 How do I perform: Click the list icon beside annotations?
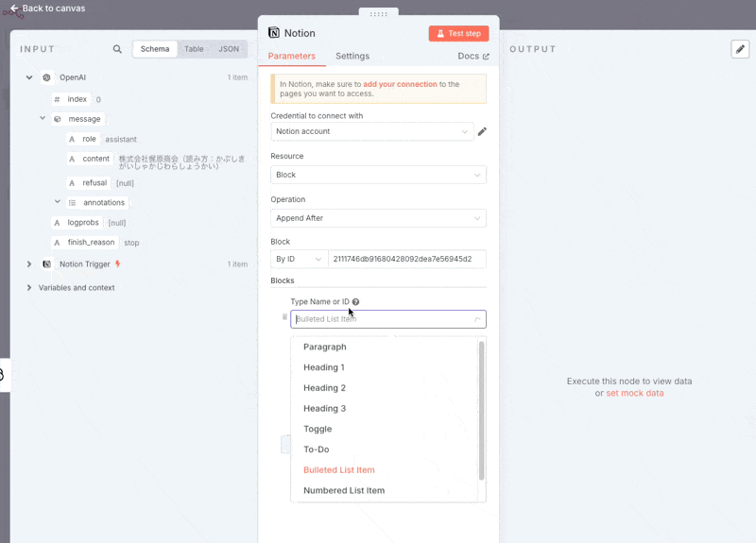tap(73, 203)
